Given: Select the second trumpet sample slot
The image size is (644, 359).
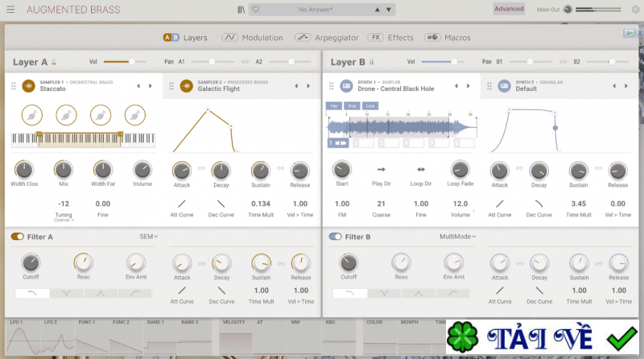Looking at the screenshot, I should coord(66,115).
